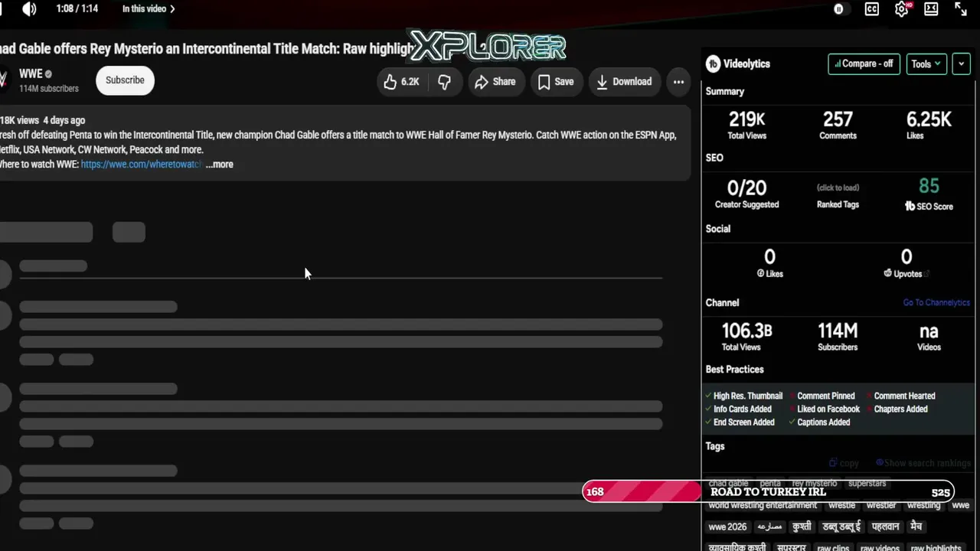Click 'Captions Added' best practice

[824, 422]
